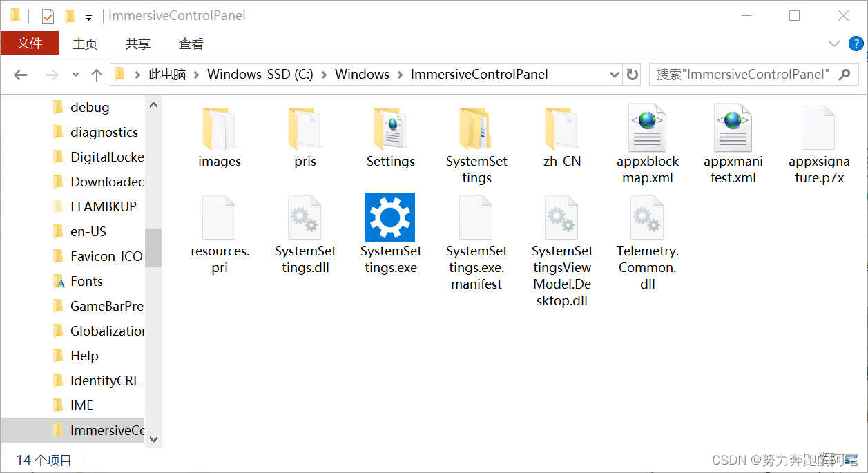Click the navigation pane scroll-up arrow

coord(153,105)
